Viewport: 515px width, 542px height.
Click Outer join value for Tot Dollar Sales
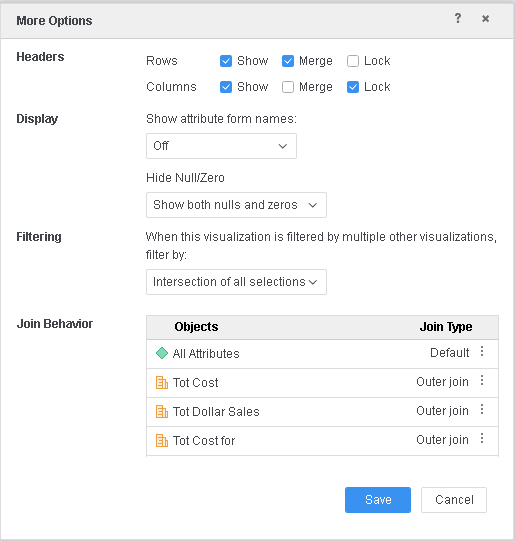442,411
